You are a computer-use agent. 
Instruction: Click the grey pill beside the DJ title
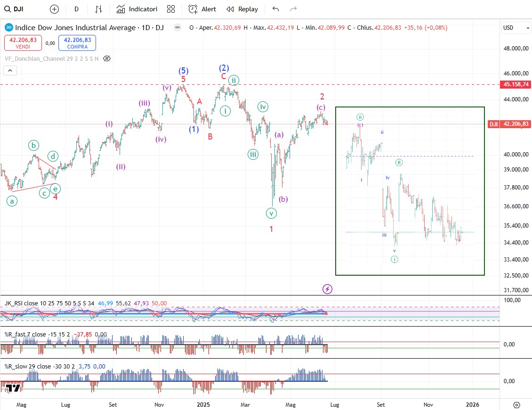(x=177, y=27)
